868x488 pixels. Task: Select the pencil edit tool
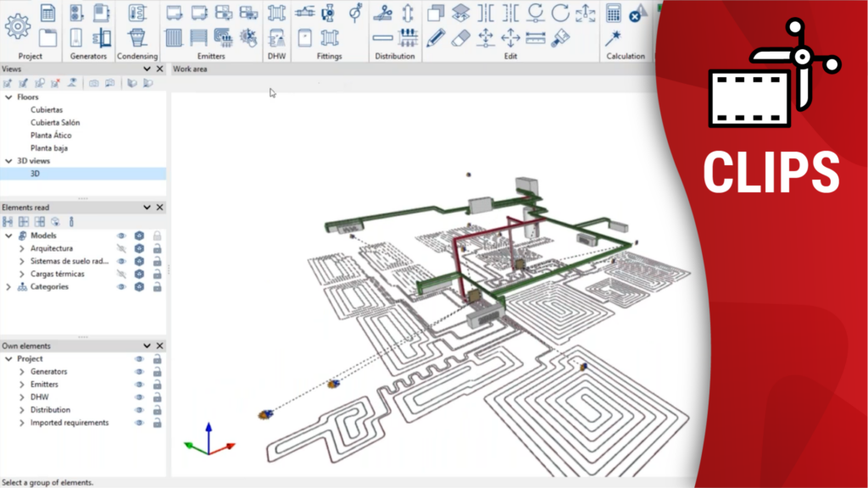click(436, 37)
